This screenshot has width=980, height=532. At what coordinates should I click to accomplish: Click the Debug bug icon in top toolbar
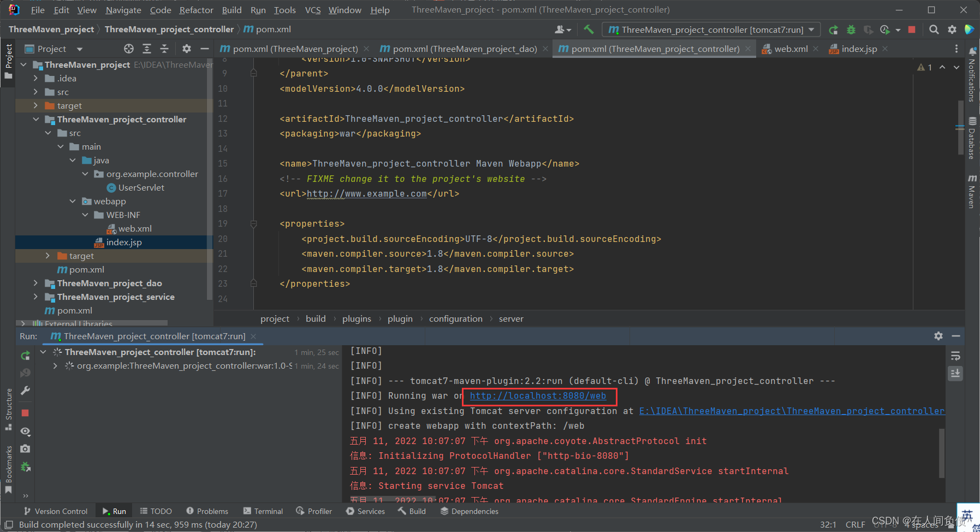click(x=851, y=29)
